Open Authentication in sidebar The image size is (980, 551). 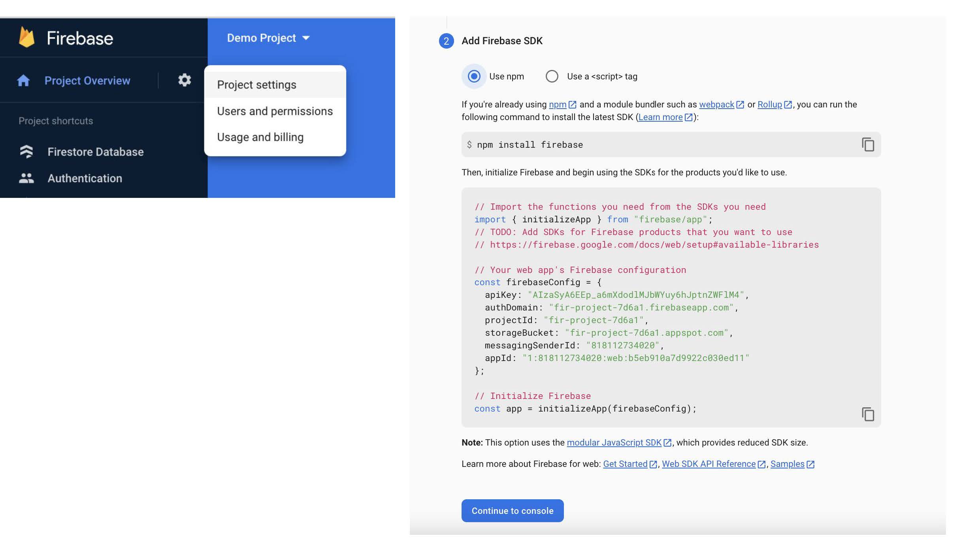click(85, 178)
